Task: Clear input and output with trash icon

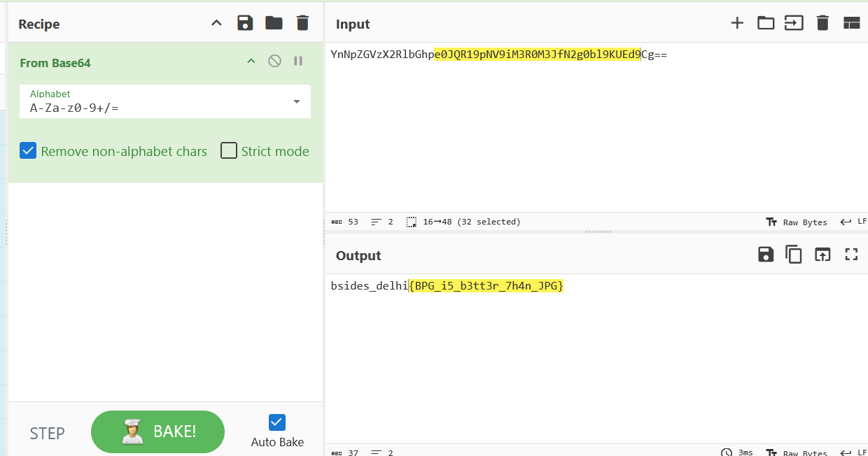Action: click(822, 23)
